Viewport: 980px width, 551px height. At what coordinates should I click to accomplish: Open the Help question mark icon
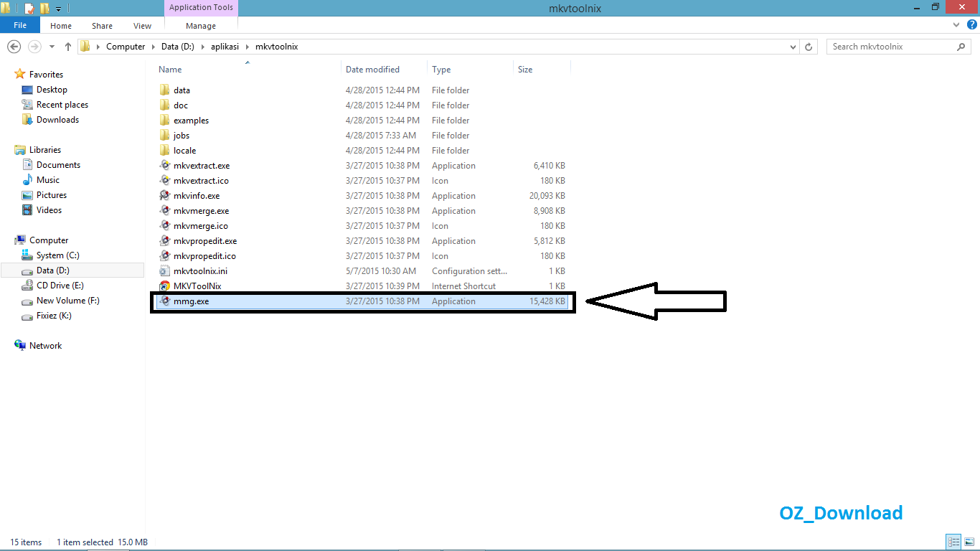click(x=971, y=25)
